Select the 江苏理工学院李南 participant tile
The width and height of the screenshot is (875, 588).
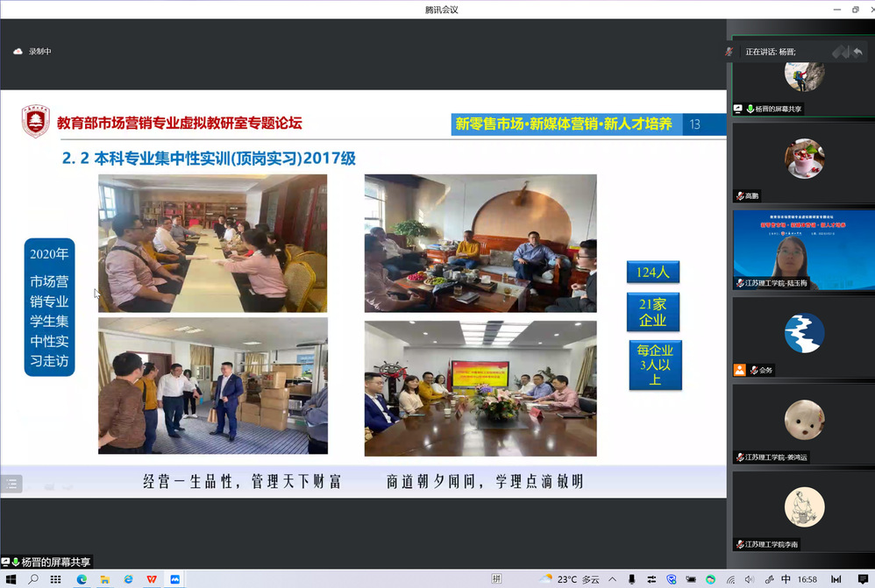pyautogui.click(x=804, y=511)
